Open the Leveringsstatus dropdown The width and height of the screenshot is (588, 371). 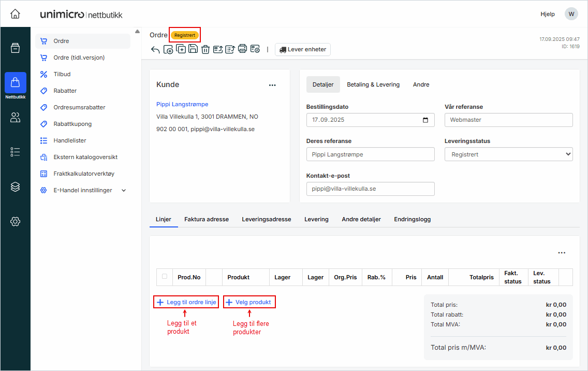coord(508,154)
